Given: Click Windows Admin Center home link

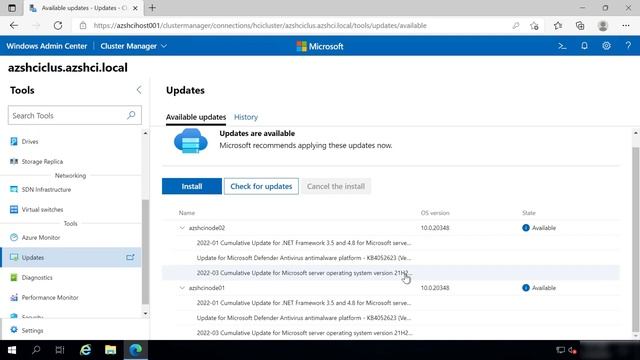Looking at the screenshot, I should (x=47, y=46).
